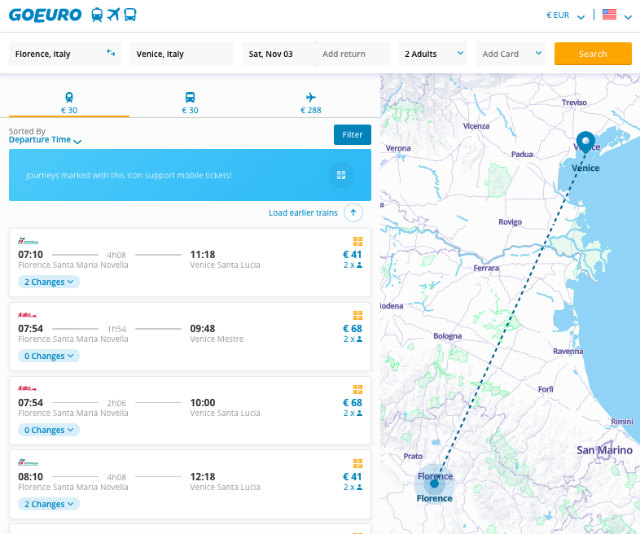Click the Filter button
This screenshot has height=534, width=640.
[352, 135]
